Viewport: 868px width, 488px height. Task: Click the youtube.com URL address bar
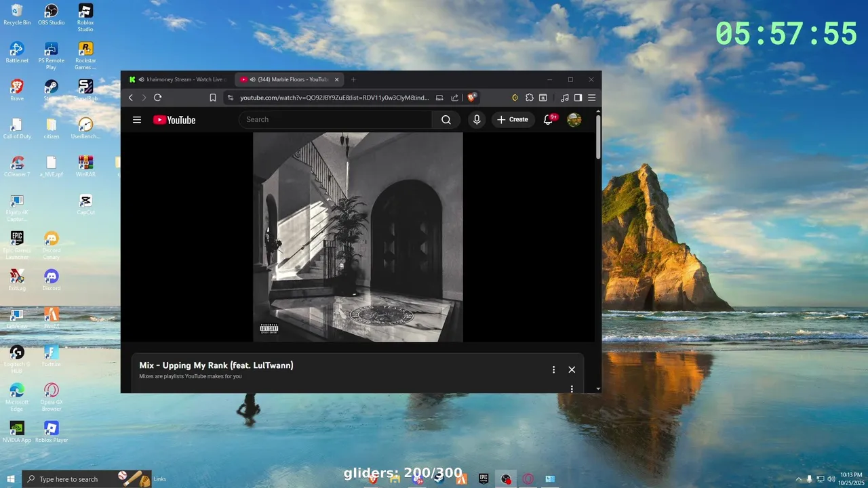click(x=334, y=98)
